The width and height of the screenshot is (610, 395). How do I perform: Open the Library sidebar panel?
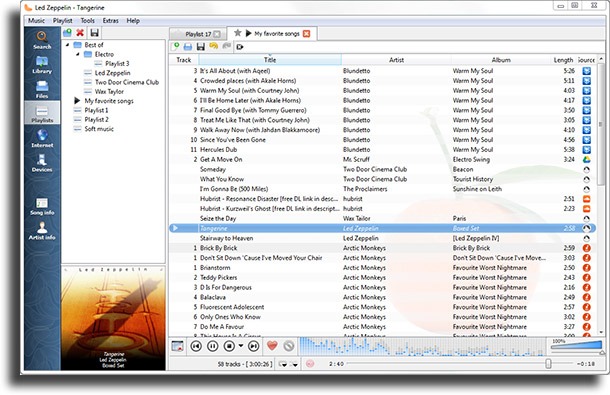pyautogui.click(x=42, y=65)
